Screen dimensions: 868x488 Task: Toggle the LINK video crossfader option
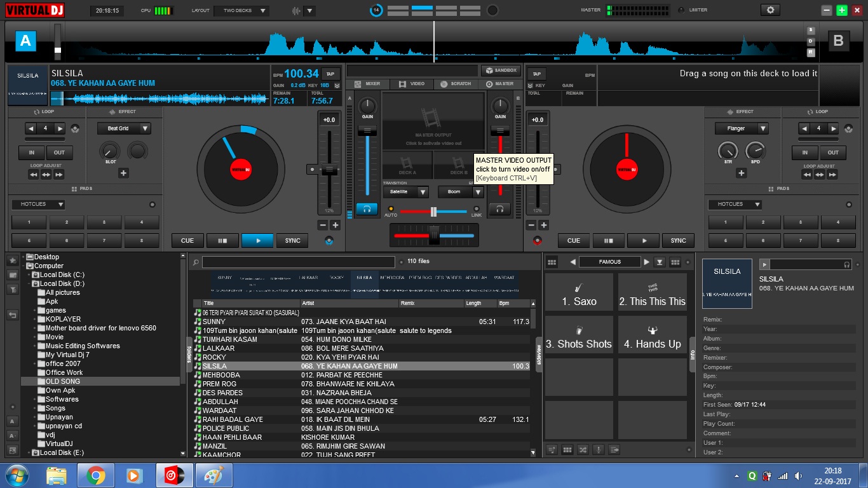(x=476, y=208)
